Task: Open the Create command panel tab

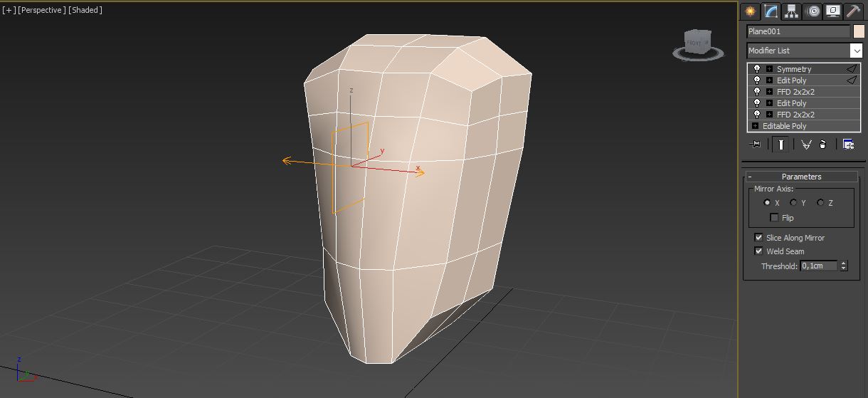Action: pyautogui.click(x=749, y=11)
